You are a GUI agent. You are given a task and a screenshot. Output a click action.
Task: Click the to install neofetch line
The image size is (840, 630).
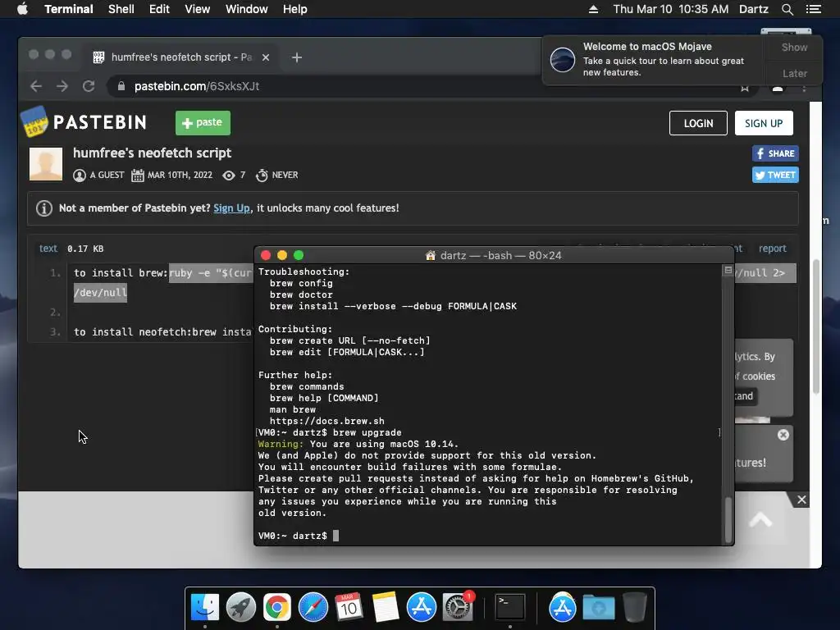[162, 331]
